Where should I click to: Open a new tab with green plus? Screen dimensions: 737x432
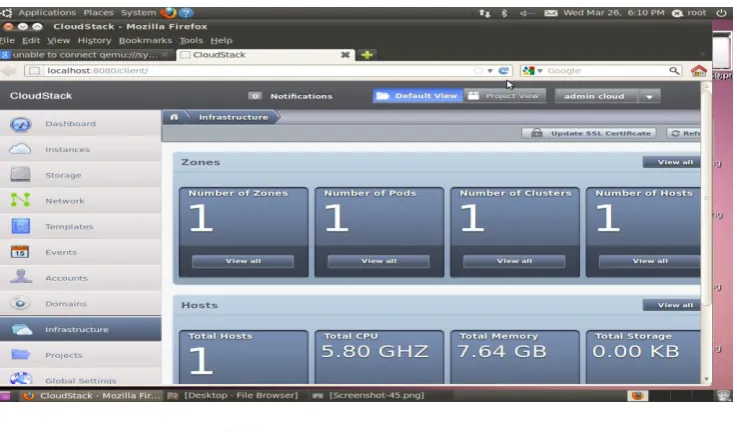[367, 55]
